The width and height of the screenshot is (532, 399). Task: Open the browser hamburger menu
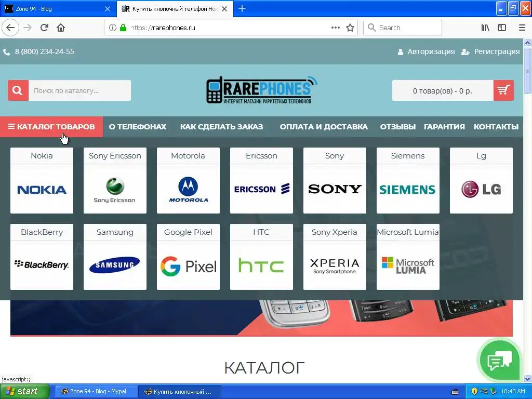coord(522,28)
